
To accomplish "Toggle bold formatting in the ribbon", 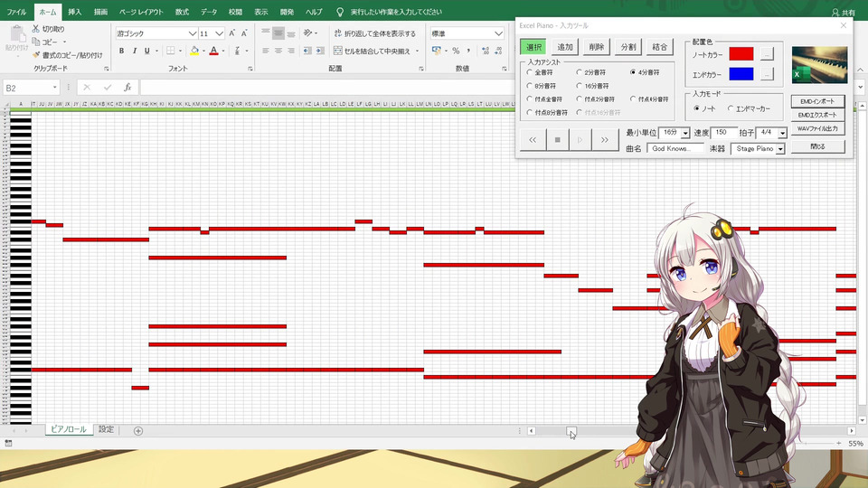I will coord(121,51).
